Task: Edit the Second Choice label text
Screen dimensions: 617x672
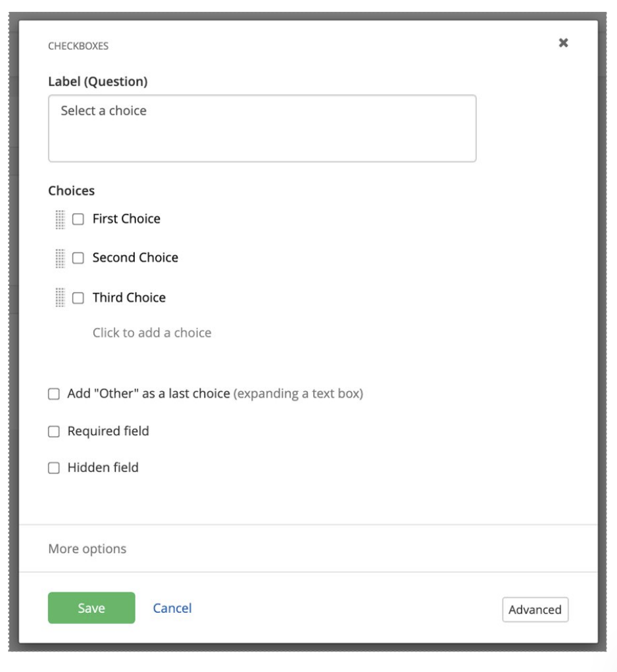Action: [136, 258]
